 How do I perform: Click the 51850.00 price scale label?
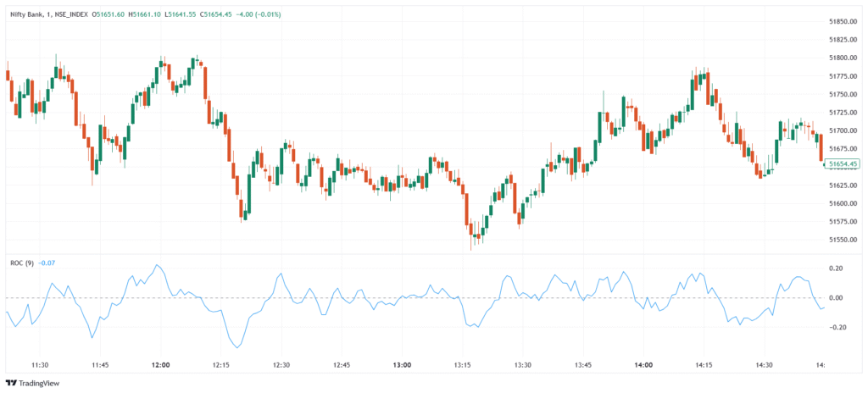(844, 21)
